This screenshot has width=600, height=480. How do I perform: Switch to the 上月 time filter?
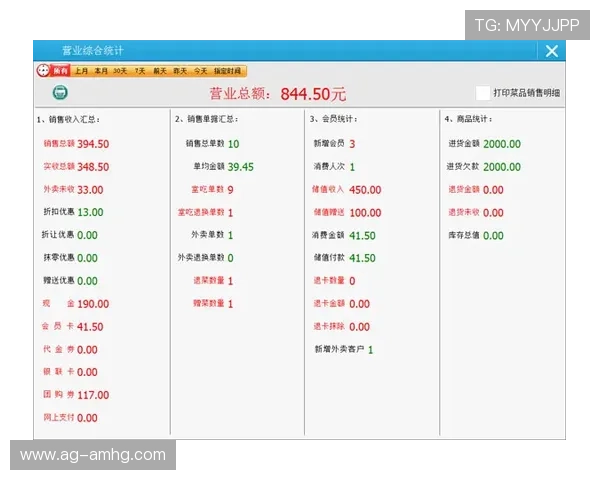pyautogui.click(x=81, y=71)
